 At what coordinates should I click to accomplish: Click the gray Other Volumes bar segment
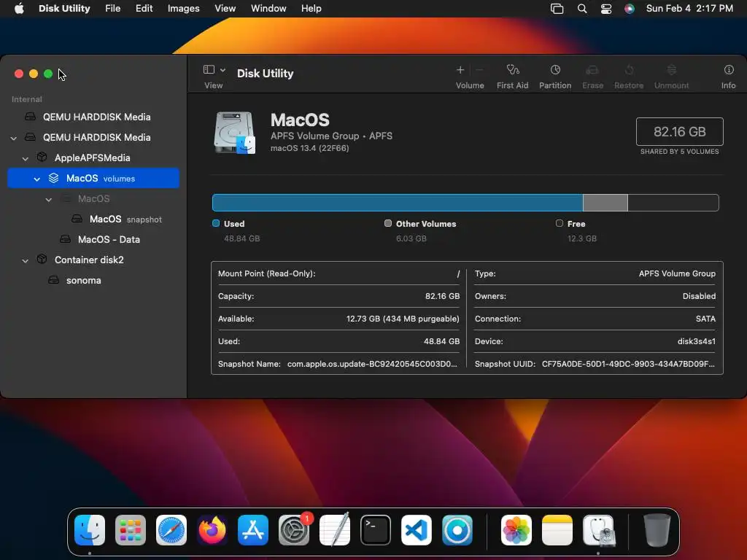tap(605, 203)
